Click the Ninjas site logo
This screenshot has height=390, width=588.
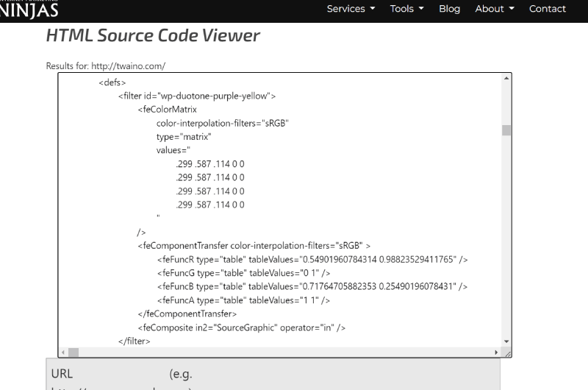28,10
